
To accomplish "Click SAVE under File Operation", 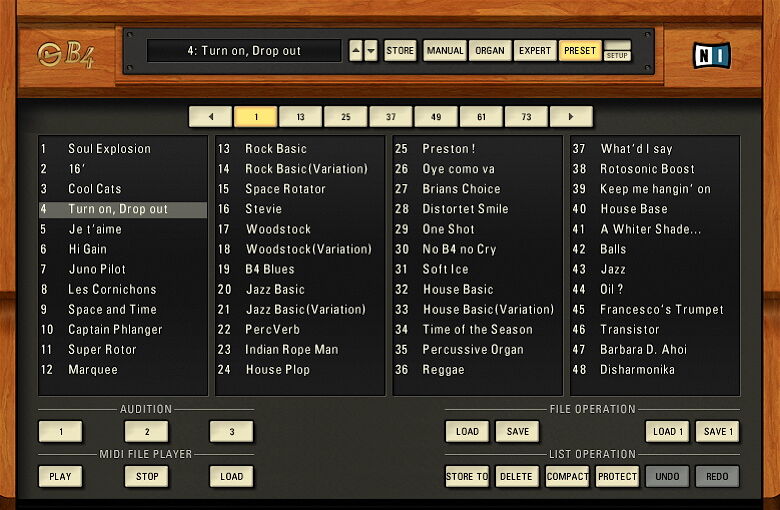I will pyautogui.click(x=517, y=431).
